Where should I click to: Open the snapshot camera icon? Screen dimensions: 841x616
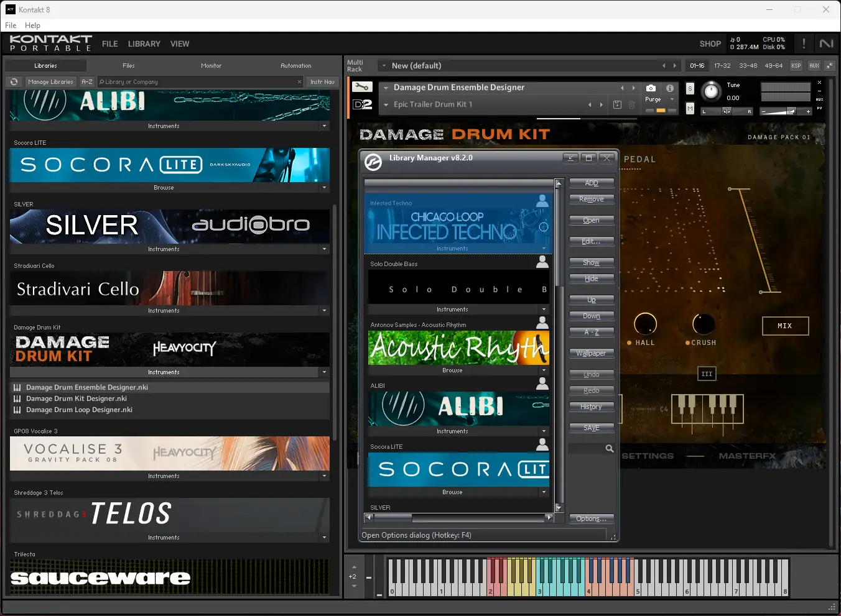(x=651, y=88)
